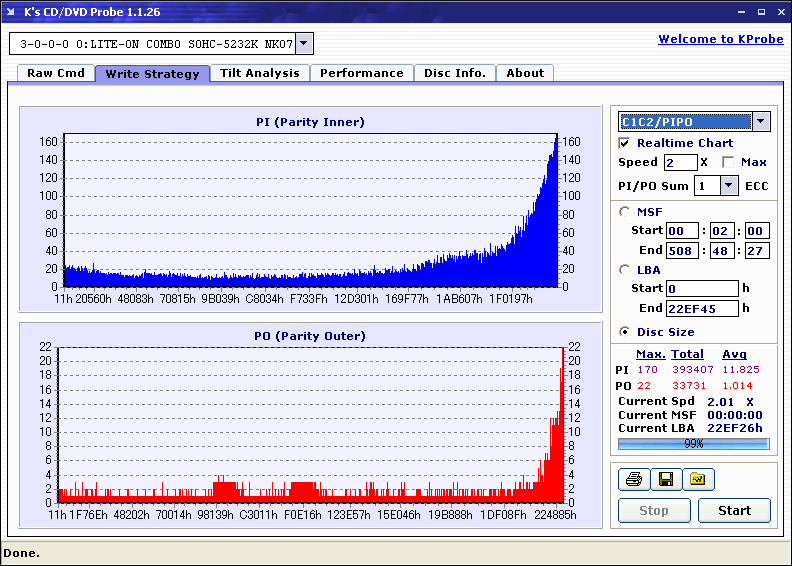Click the Total column header link

(687, 354)
